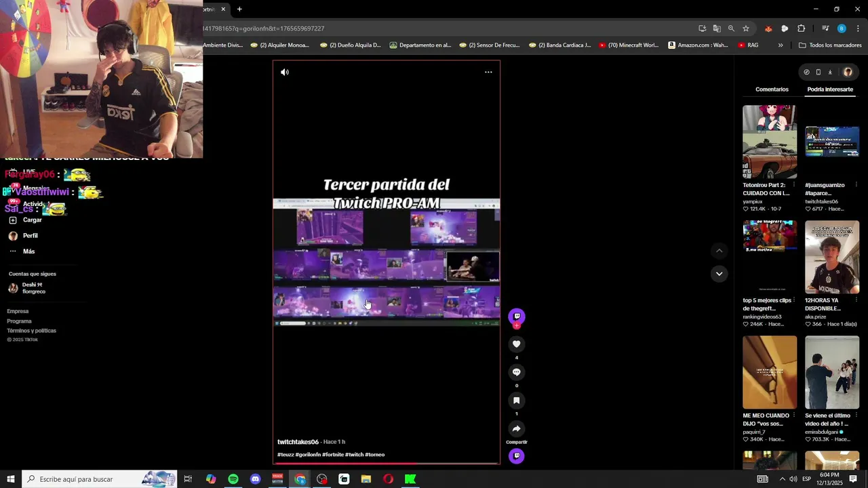Go to previous video with up arrow
Viewport: 868px width, 488px height.
[719, 251]
